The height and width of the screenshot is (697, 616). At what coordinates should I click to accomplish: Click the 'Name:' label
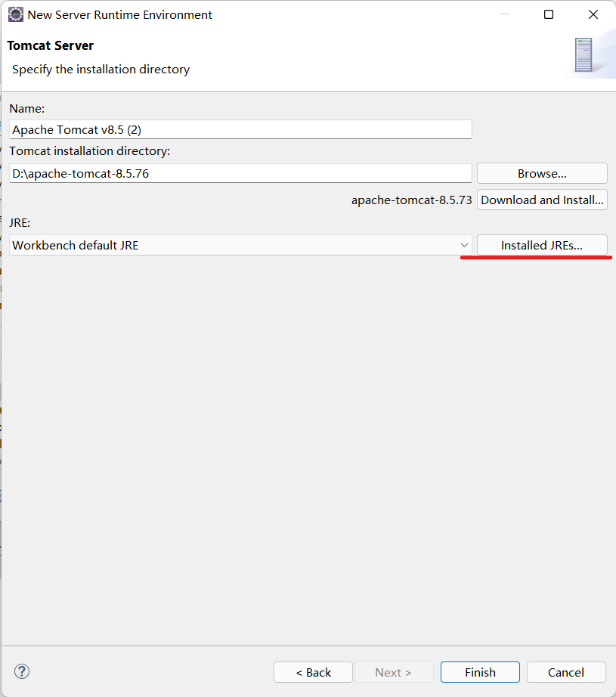26,109
